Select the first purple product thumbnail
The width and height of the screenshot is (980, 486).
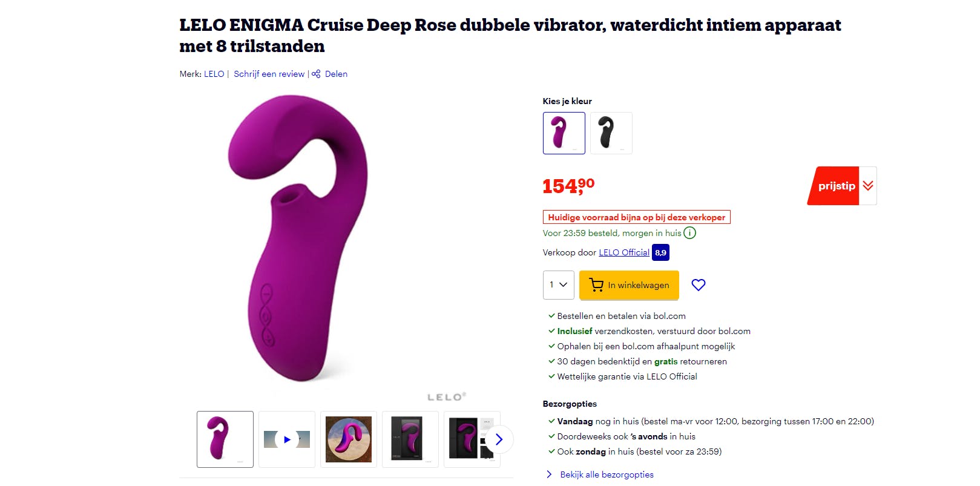tap(225, 439)
